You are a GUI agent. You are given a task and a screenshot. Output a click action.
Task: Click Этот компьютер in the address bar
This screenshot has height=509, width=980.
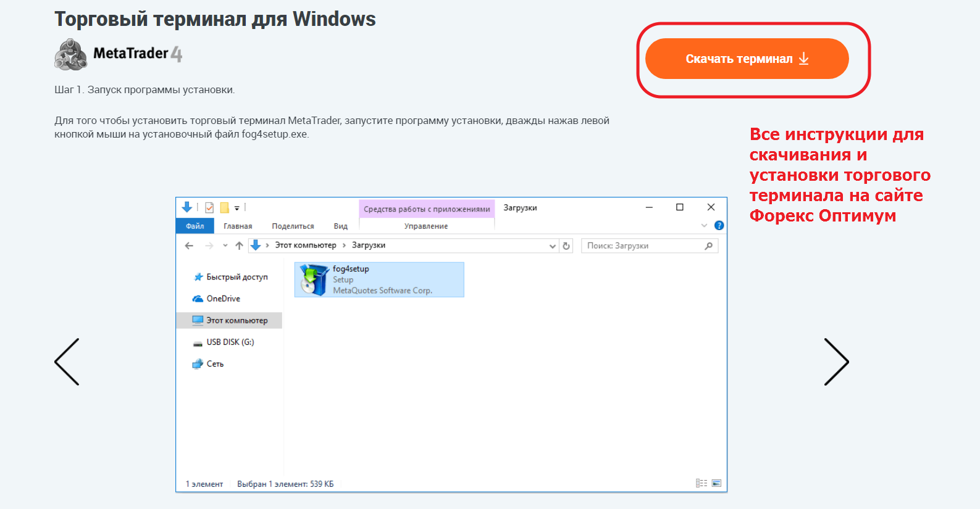306,246
